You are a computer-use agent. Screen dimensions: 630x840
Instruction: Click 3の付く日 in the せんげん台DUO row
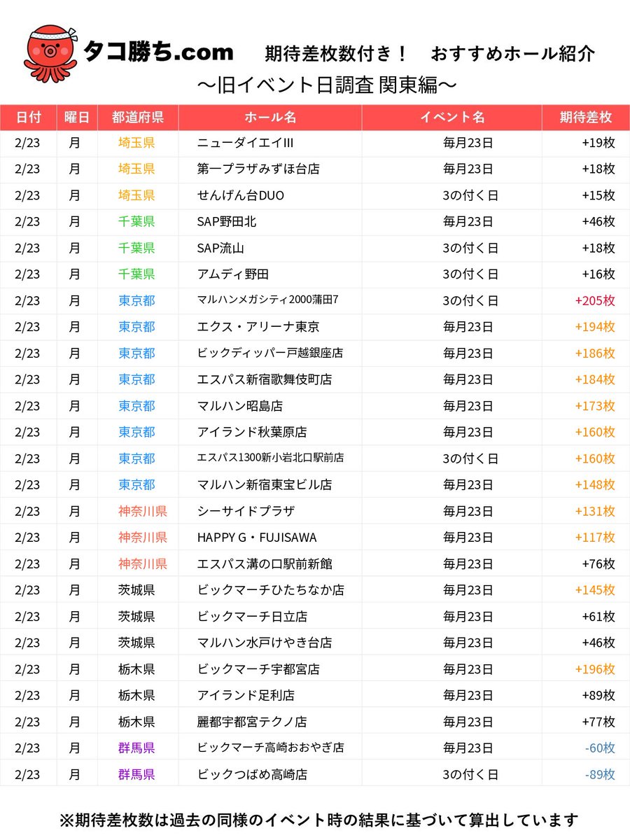470,195
